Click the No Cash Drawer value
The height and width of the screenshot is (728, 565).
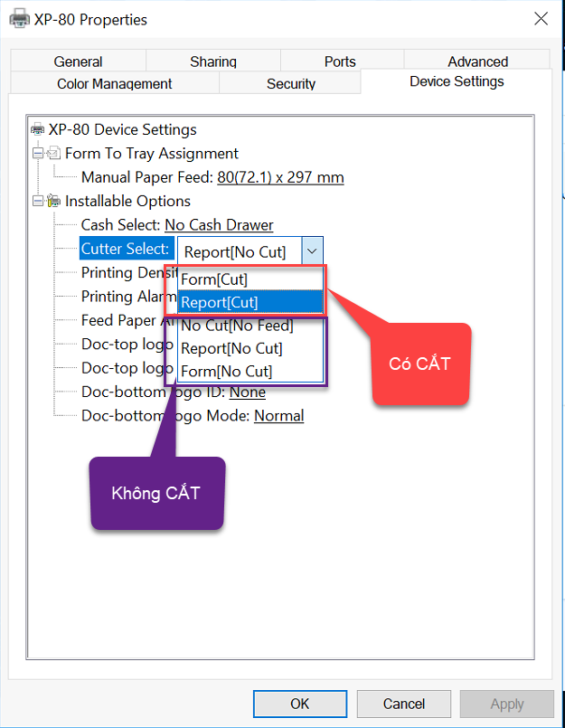[219, 224]
